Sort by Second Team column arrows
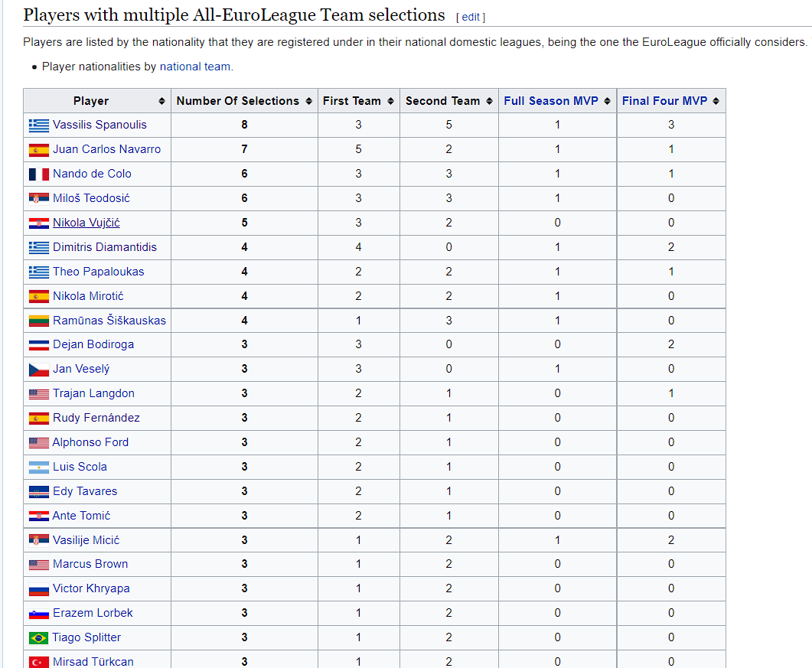Image resolution: width=812 pixels, height=668 pixels. (x=490, y=101)
